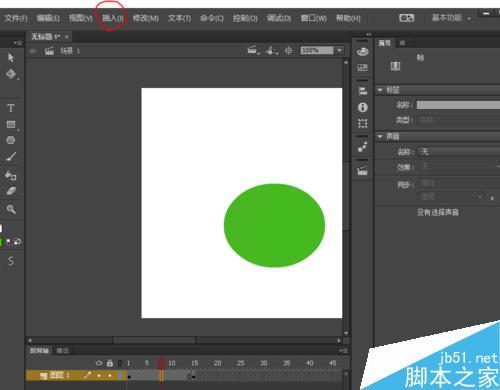500x390 pixels.
Task: Open the 命令(C) menu
Action: (x=212, y=18)
